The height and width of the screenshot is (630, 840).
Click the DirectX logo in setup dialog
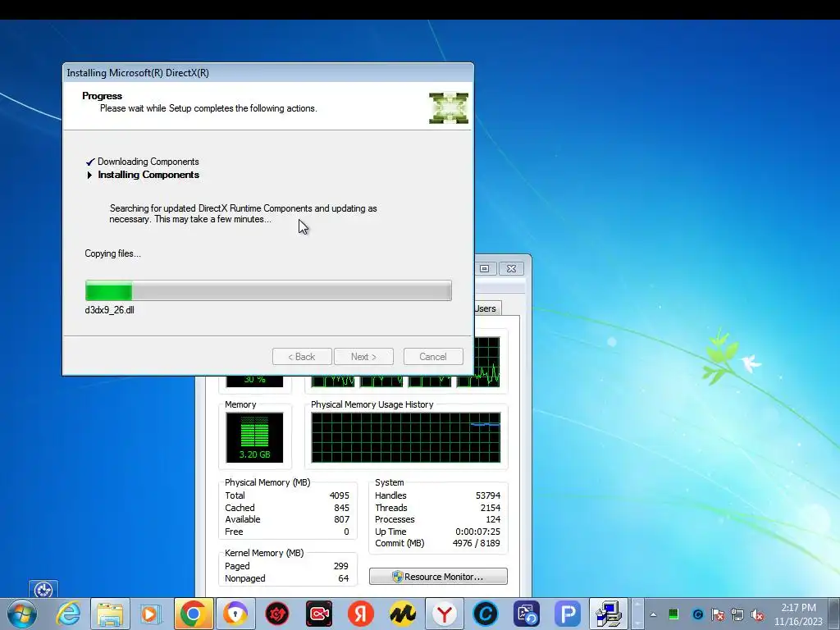point(449,107)
